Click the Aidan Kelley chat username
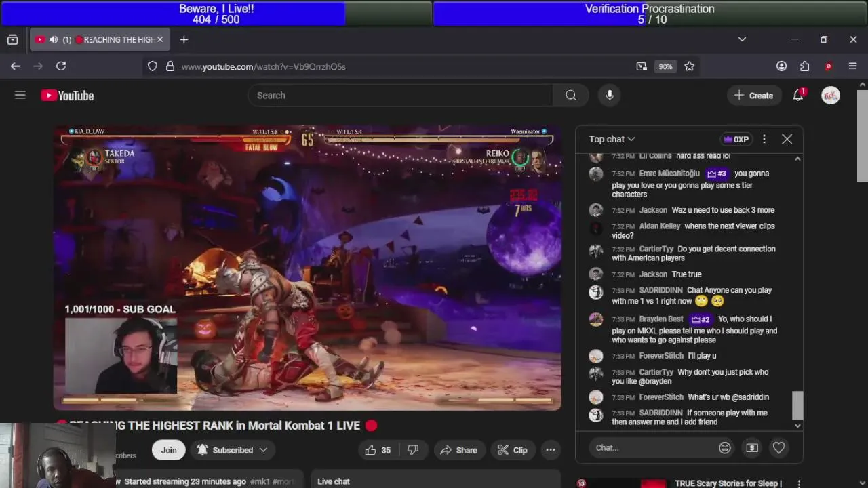This screenshot has width=868, height=488. (660, 226)
